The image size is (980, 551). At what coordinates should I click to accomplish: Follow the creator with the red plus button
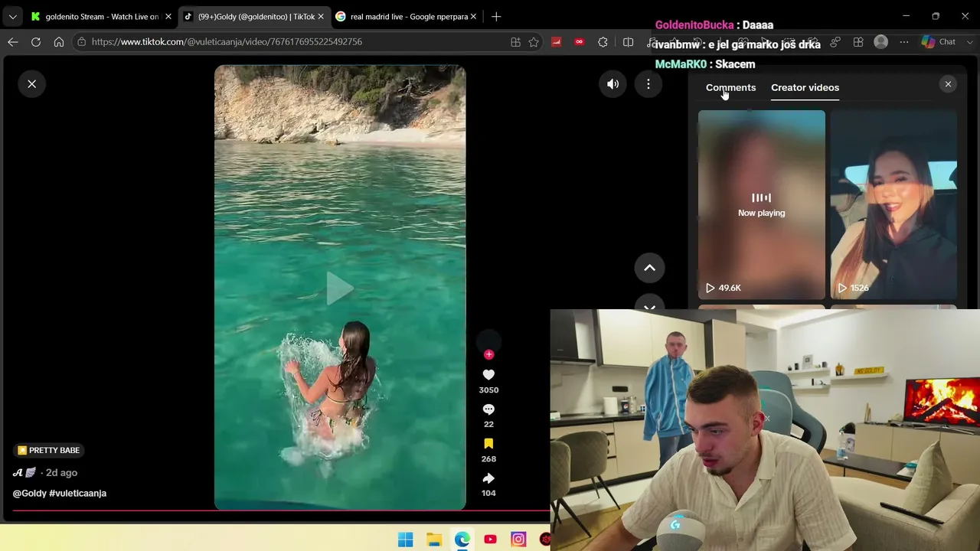pos(488,354)
